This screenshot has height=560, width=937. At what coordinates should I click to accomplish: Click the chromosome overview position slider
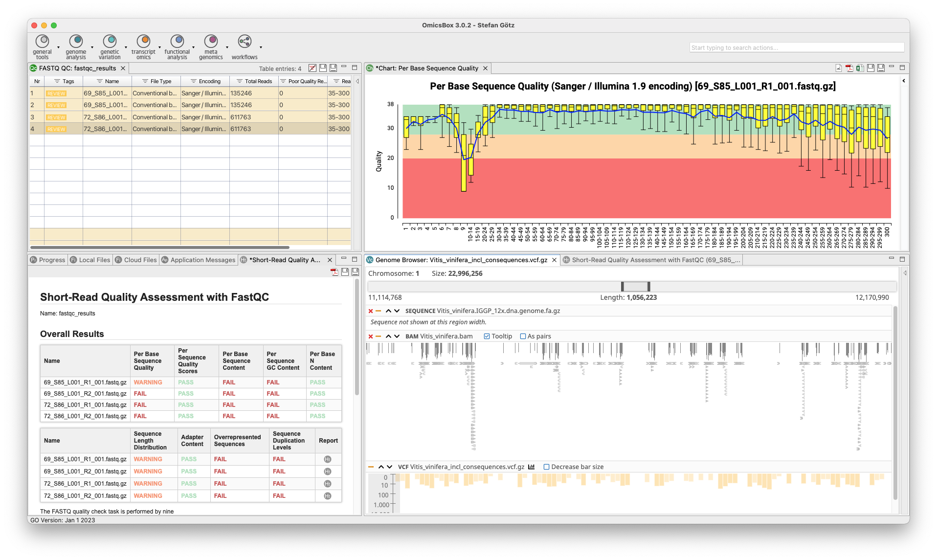635,287
